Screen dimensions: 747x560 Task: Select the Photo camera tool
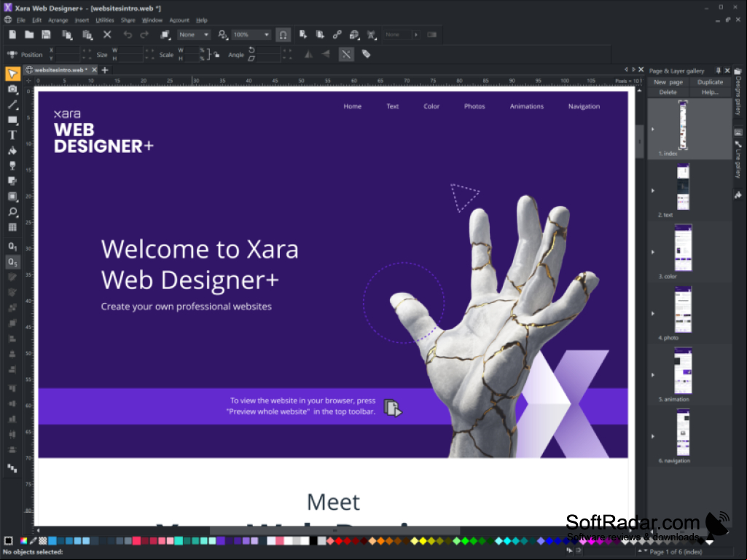click(x=12, y=89)
